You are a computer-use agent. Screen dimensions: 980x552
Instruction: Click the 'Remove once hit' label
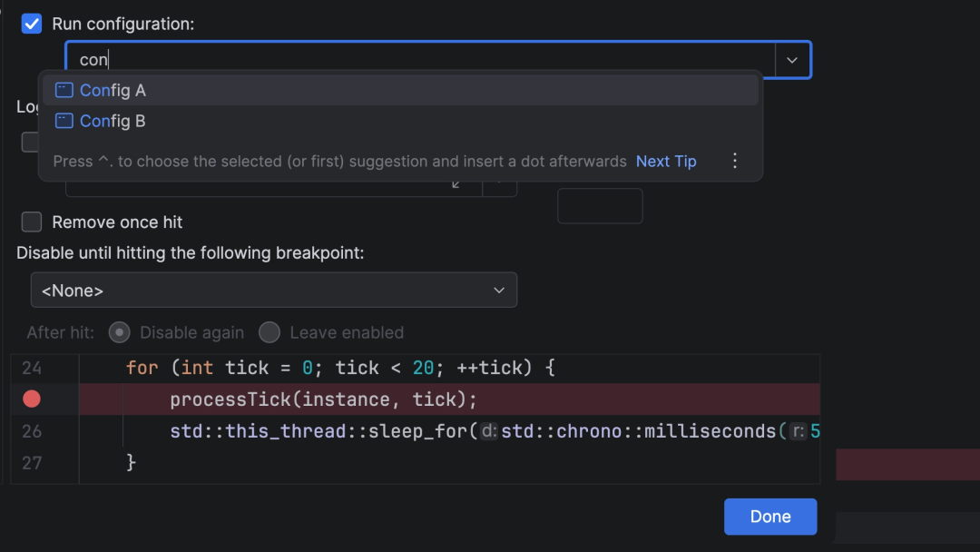117,222
